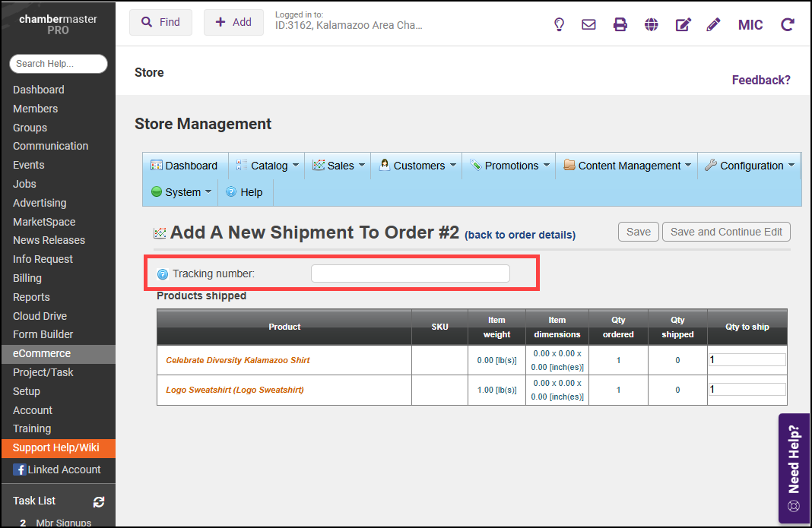
Task: Open Celebrate Diversity Kalamazoo Shirt product link
Action: click(x=238, y=360)
